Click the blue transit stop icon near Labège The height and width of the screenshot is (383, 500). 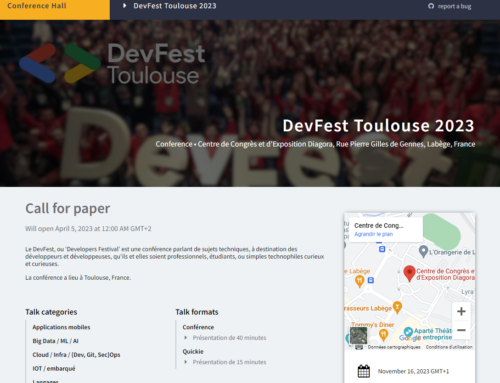[371, 280]
